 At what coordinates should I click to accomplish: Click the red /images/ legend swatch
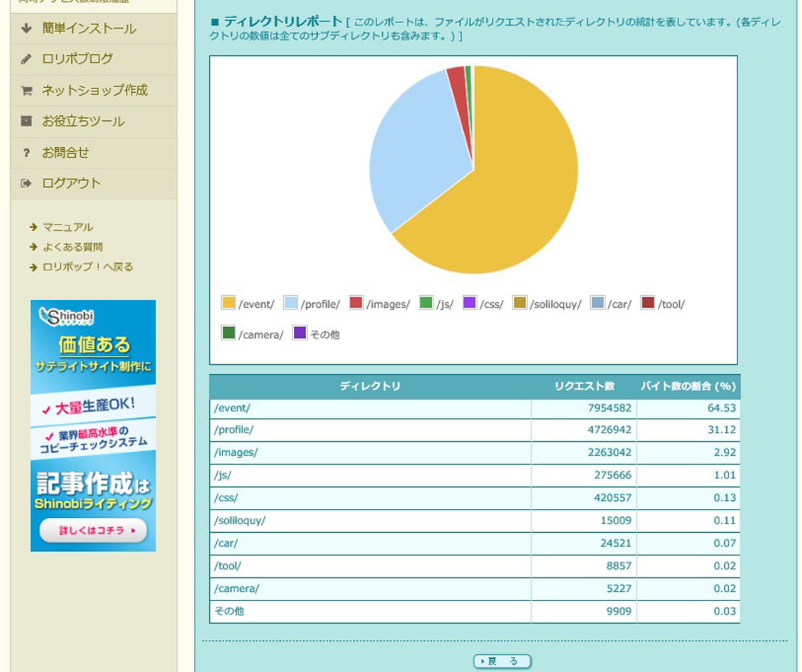[357, 303]
